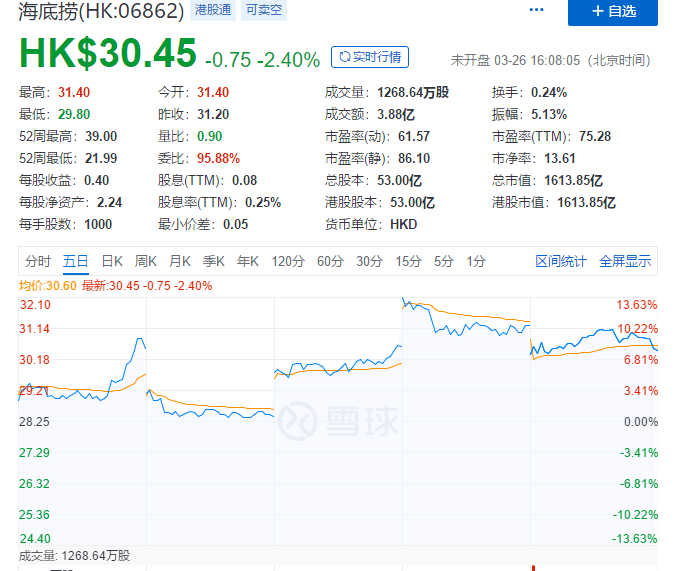Click the change value -0.75 -2.40%

pos(263,60)
